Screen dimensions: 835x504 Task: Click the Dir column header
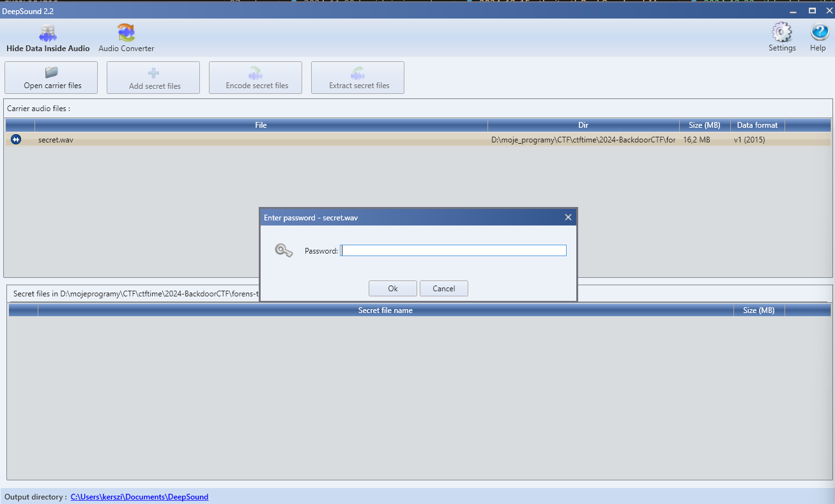[x=583, y=125]
